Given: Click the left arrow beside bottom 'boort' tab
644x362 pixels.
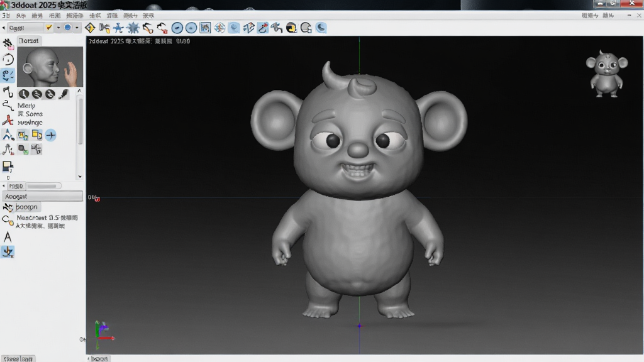Looking at the screenshot, I should point(88,359).
